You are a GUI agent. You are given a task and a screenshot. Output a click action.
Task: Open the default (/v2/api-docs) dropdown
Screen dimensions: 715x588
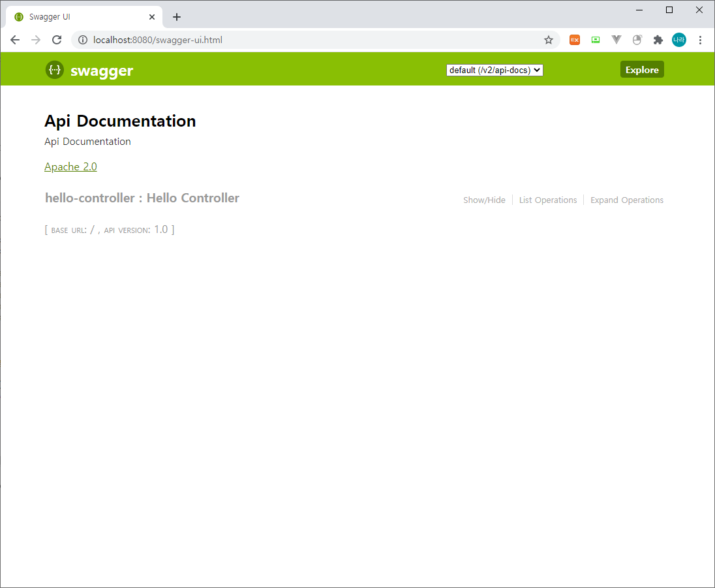coord(494,70)
